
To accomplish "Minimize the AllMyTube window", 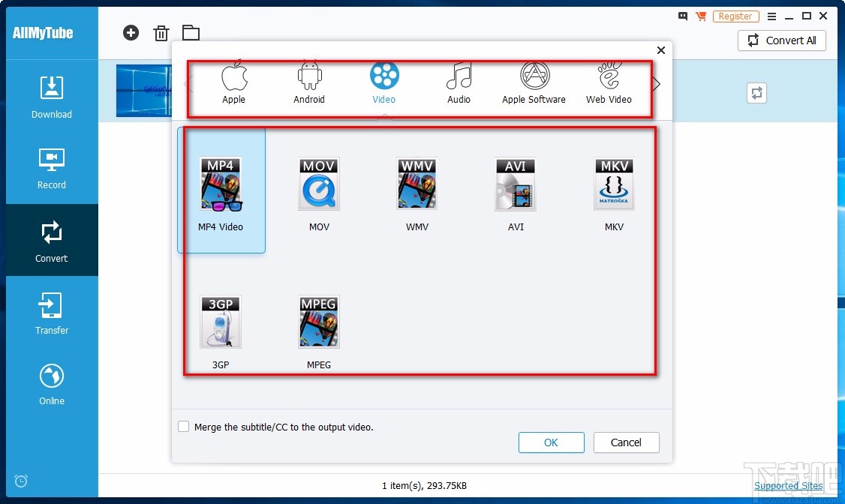I will click(x=789, y=16).
